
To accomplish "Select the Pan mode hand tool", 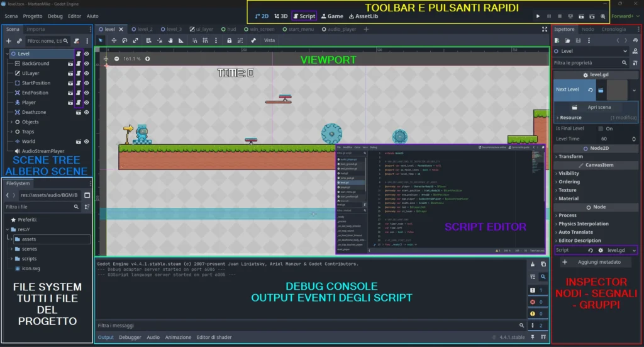I will (170, 40).
